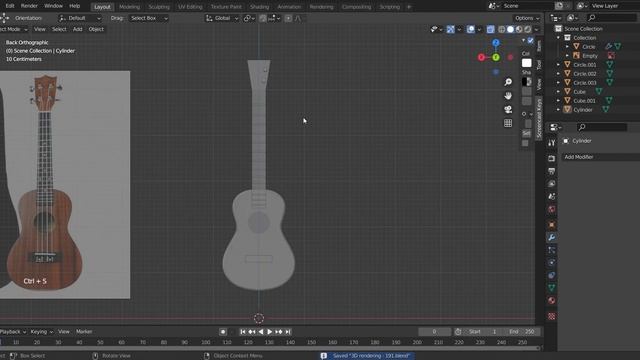Switch to the UV Editing workspace tab
This screenshot has width=640, height=360.
tap(190, 7)
